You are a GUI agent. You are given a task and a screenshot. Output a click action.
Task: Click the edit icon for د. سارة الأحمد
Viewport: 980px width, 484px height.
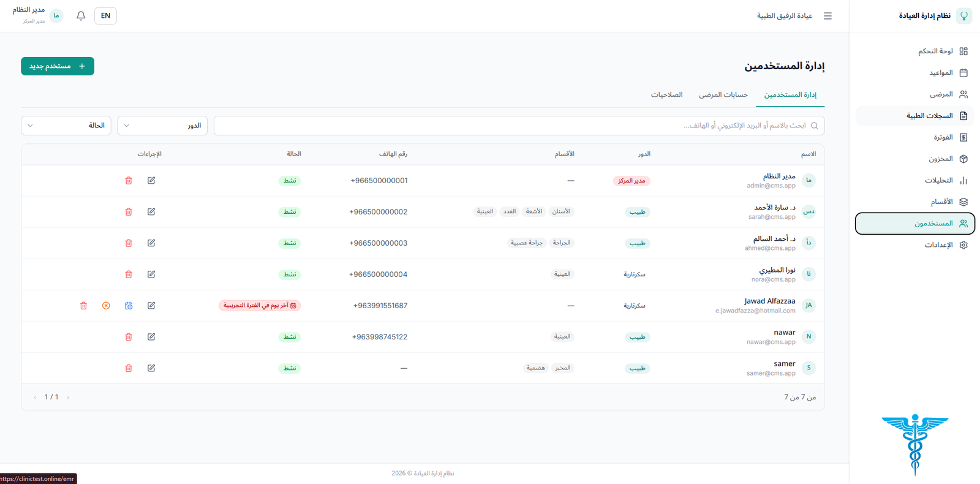point(151,212)
